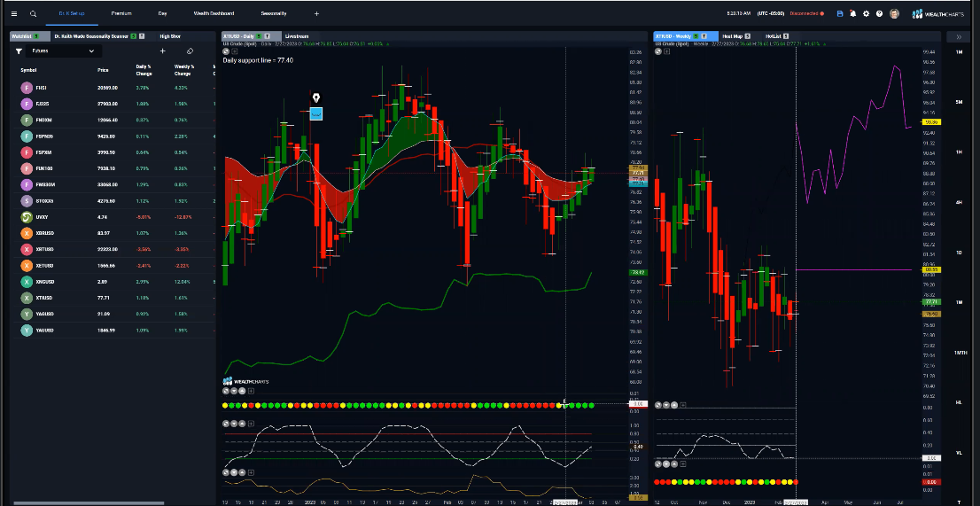Add indicator to the daily dots pane
This screenshot has height=506, width=980.
click(251, 391)
